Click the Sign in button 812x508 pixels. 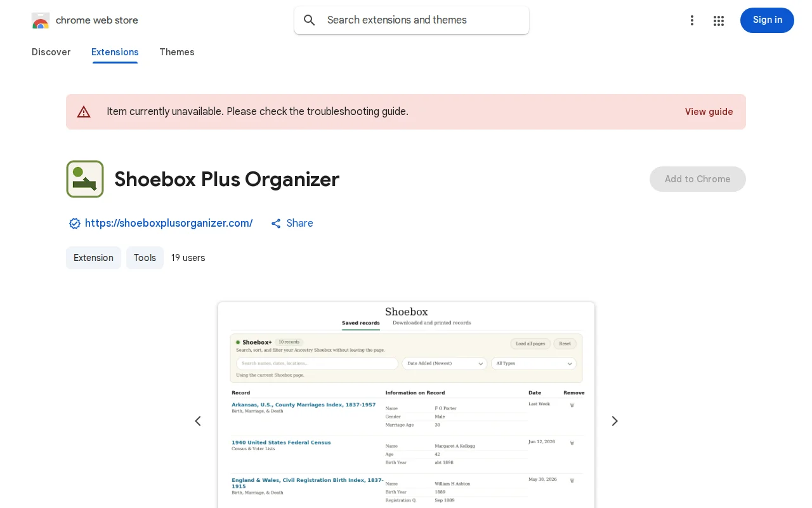click(x=767, y=20)
